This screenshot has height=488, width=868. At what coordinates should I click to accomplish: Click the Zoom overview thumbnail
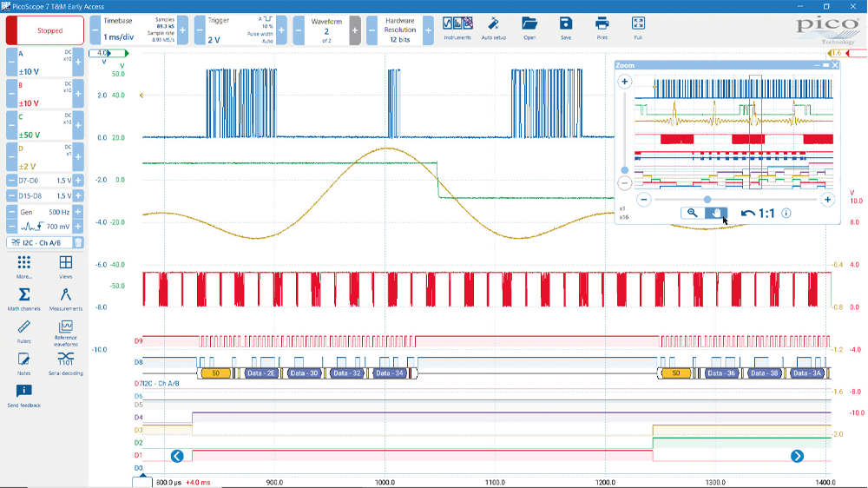pos(733,132)
